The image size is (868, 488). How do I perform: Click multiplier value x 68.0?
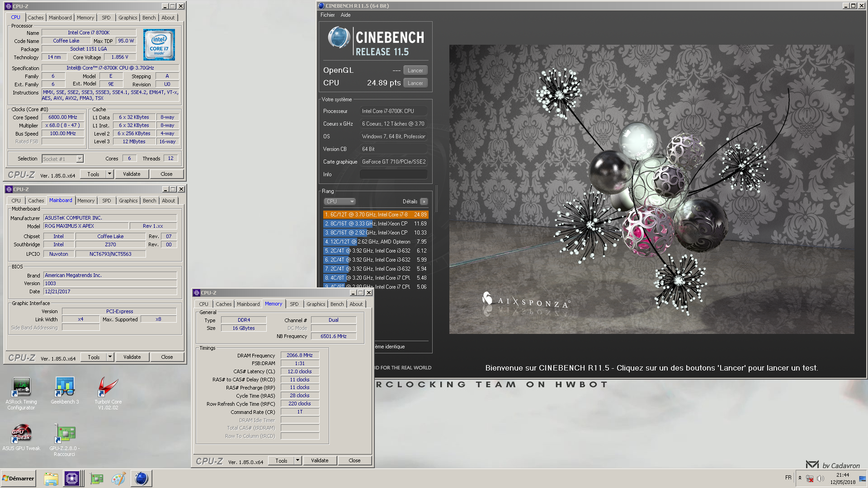pos(63,125)
